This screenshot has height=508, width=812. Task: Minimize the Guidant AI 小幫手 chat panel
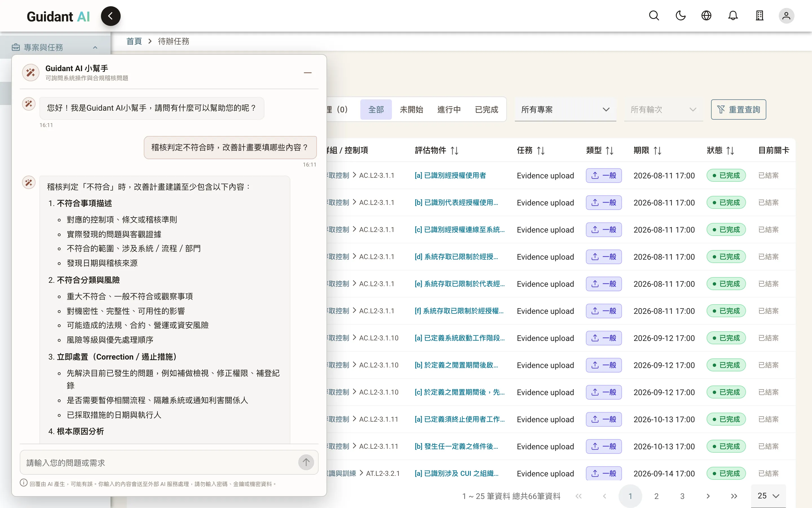(307, 73)
